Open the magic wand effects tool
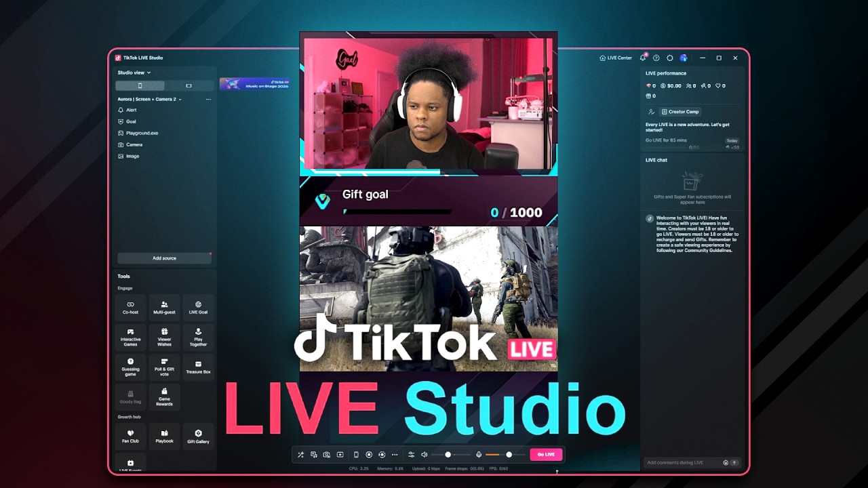 (300, 455)
